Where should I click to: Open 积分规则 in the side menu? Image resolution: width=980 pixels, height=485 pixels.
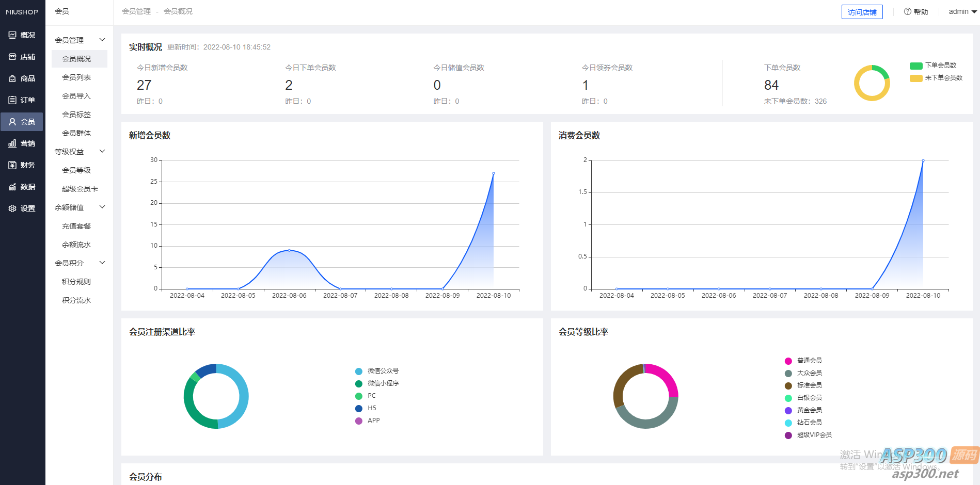tap(76, 282)
